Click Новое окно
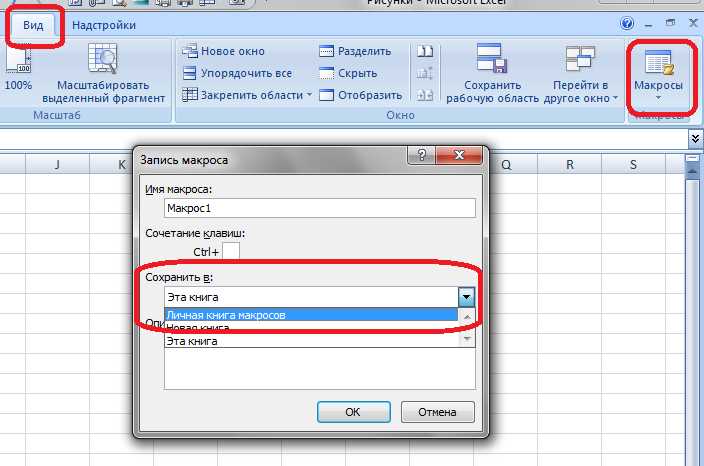This screenshot has width=704, height=466. point(224,51)
